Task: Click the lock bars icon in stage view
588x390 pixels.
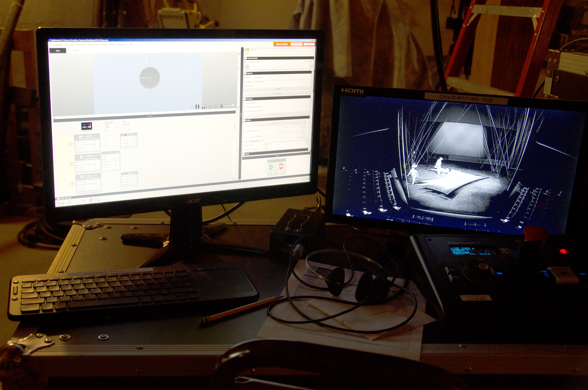Action: pos(197,107)
